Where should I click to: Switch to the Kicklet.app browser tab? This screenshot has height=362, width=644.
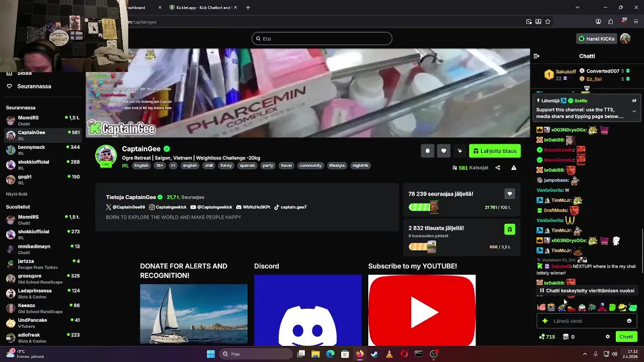pyautogui.click(x=204, y=8)
